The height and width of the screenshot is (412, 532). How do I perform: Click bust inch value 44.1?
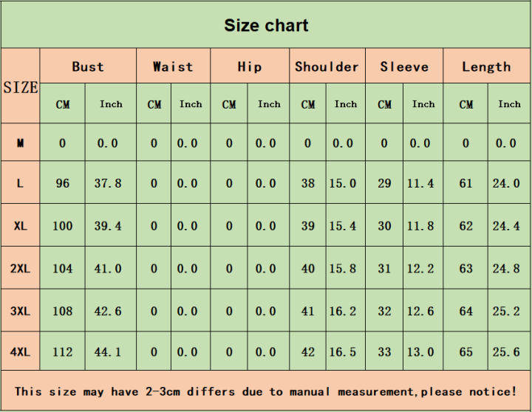pyautogui.click(x=108, y=352)
